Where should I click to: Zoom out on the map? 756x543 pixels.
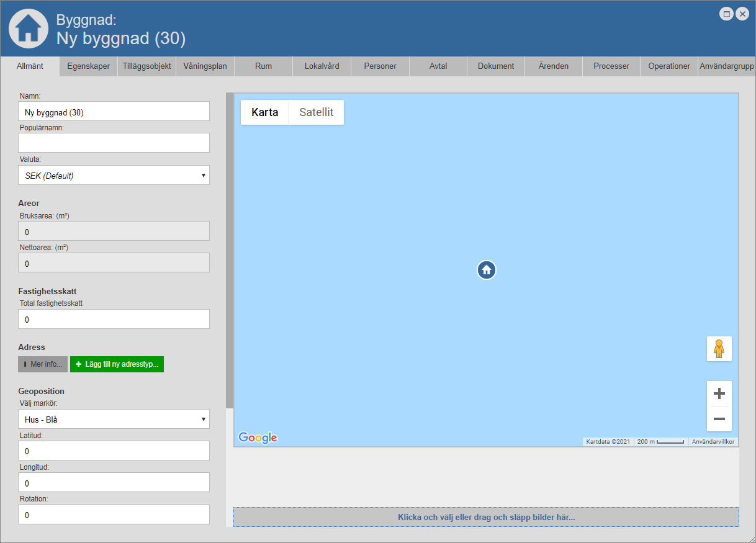(x=719, y=419)
